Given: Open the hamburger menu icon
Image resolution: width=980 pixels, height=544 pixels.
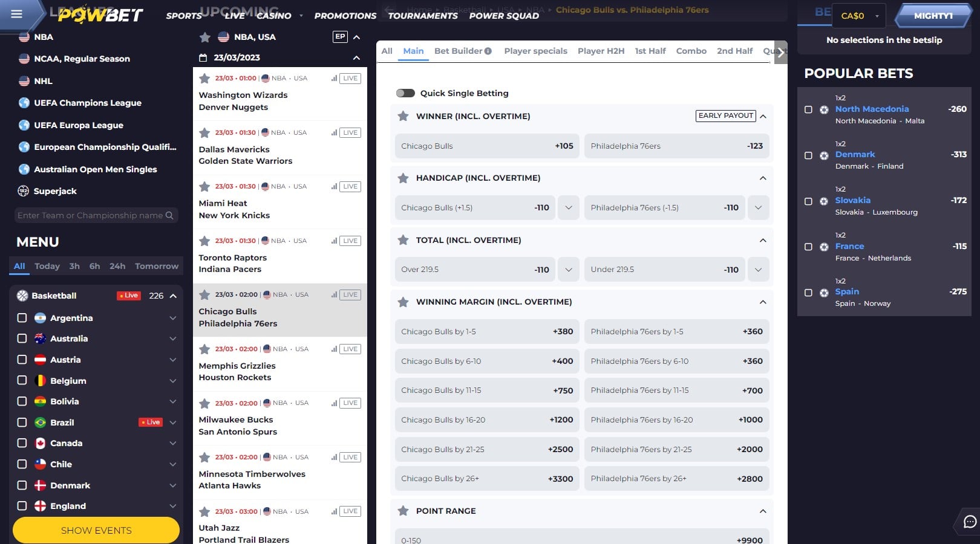Looking at the screenshot, I should (x=17, y=14).
